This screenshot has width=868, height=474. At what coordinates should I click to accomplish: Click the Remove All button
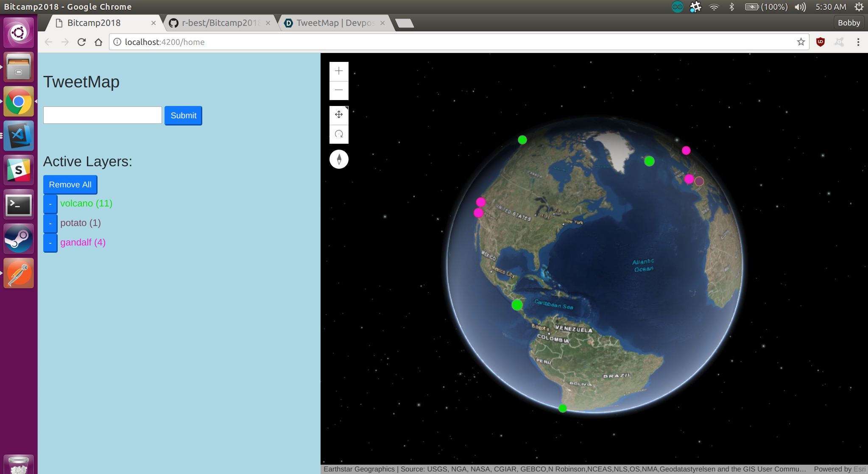[x=70, y=185]
